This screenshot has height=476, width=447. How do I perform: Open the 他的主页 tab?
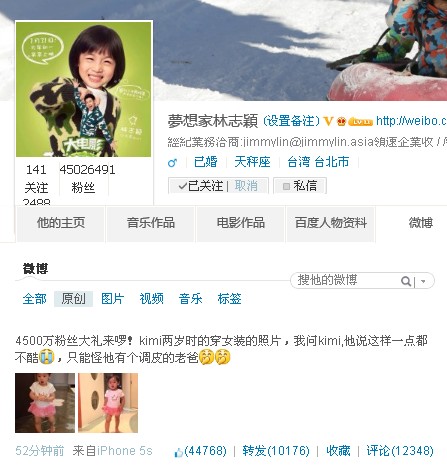pos(61,223)
